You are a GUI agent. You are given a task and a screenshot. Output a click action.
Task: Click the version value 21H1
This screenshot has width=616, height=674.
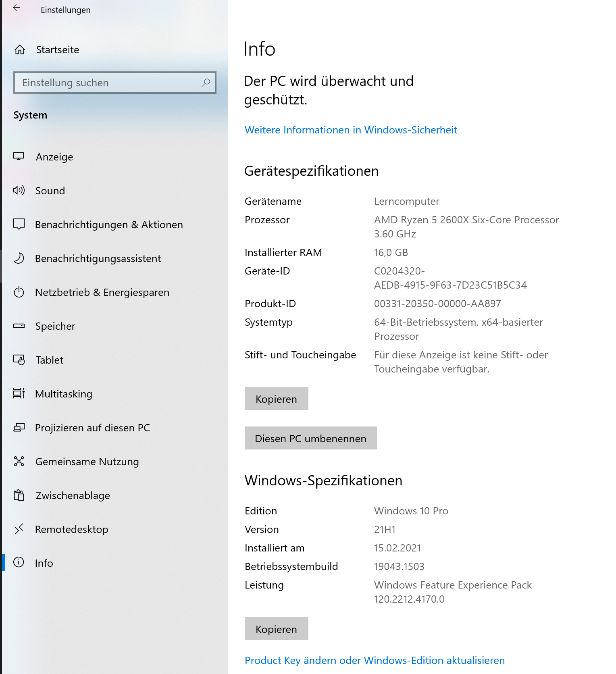pyautogui.click(x=385, y=529)
